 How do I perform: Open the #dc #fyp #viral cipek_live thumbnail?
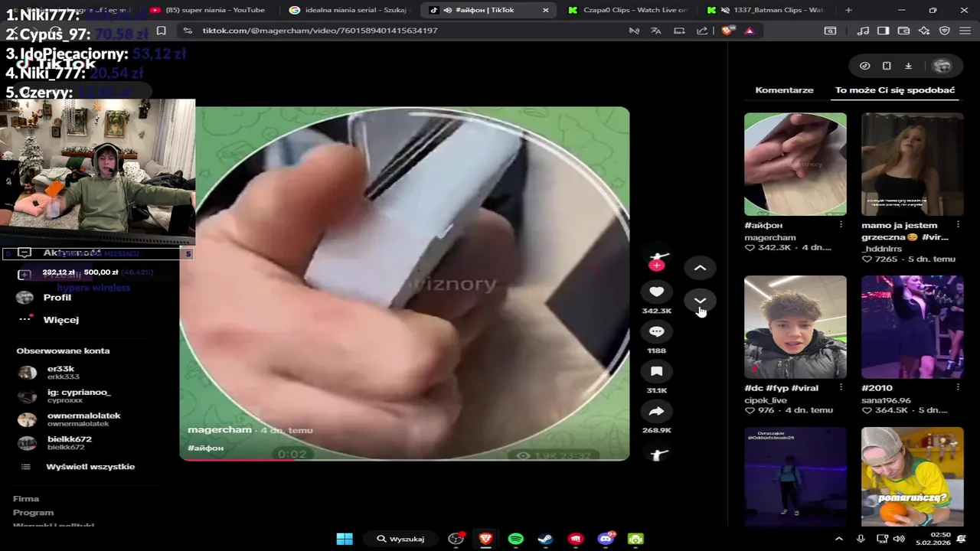795,327
